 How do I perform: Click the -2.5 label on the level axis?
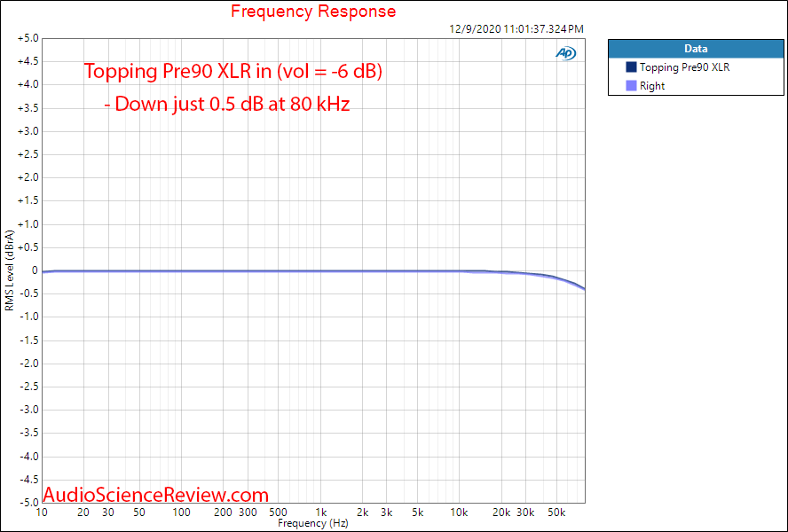coord(29,387)
